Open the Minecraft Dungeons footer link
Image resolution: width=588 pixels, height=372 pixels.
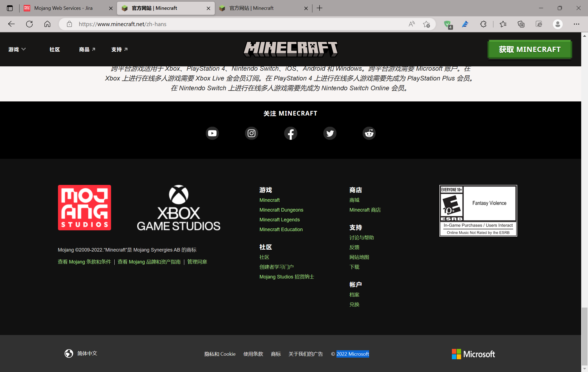pos(281,210)
